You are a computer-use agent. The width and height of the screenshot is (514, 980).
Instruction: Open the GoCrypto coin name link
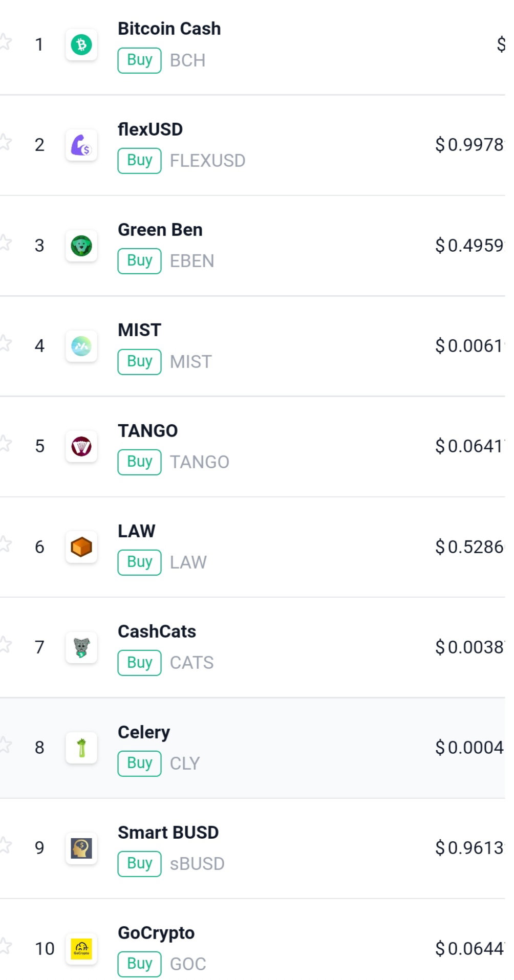(x=156, y=933)
